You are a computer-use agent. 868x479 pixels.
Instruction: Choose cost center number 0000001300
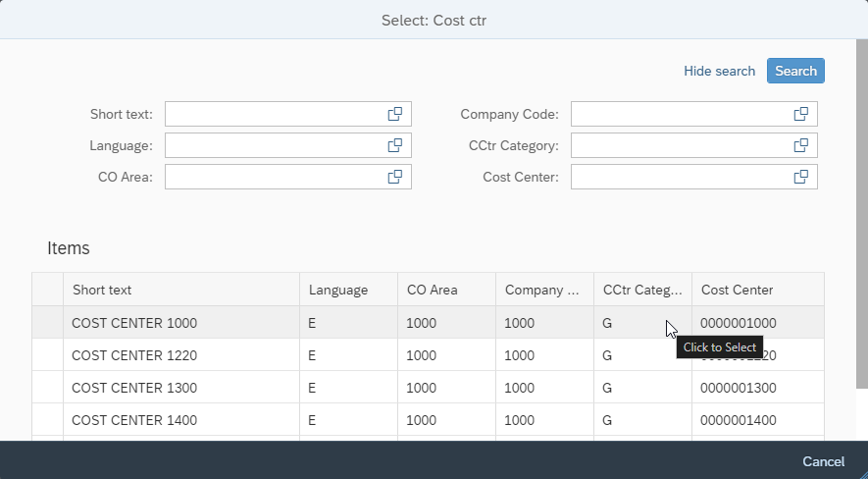pos(738,388)
